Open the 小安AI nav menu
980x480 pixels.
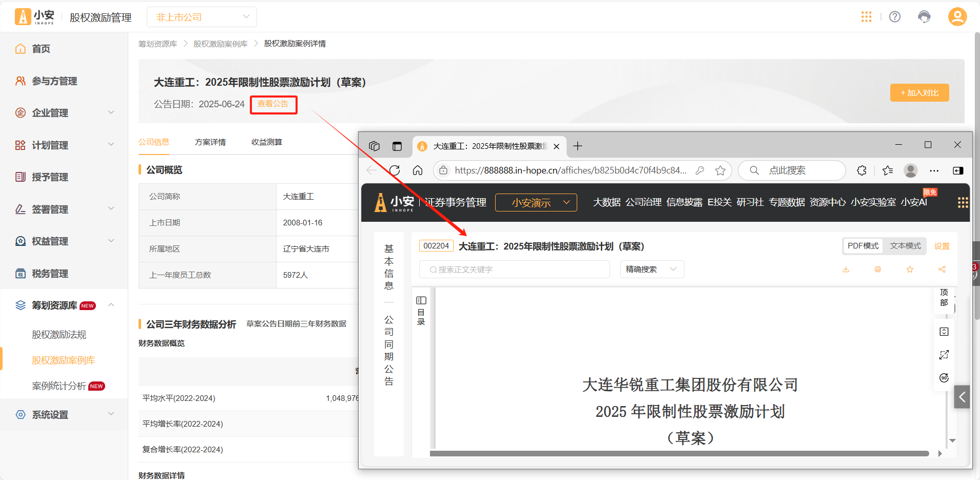tap(914, 202)
